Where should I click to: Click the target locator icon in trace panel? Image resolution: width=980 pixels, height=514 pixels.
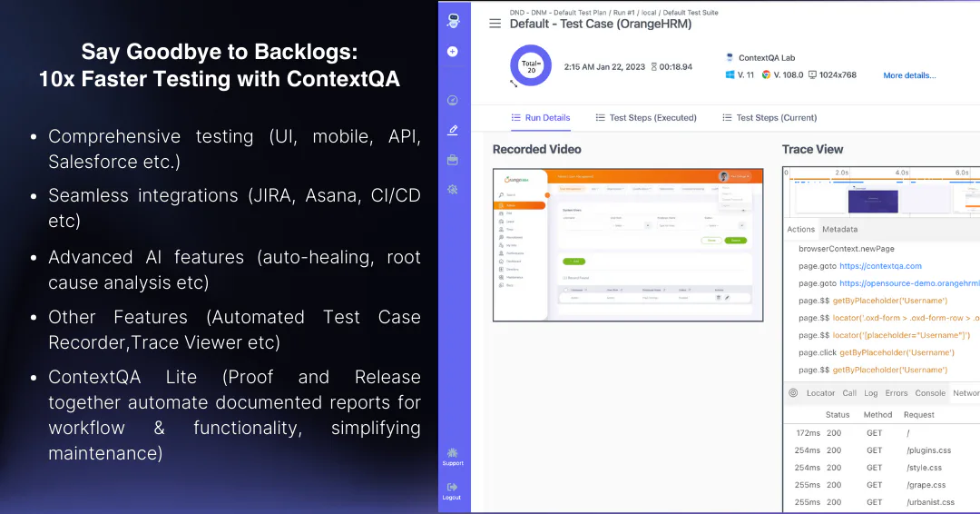pos(793,392)
